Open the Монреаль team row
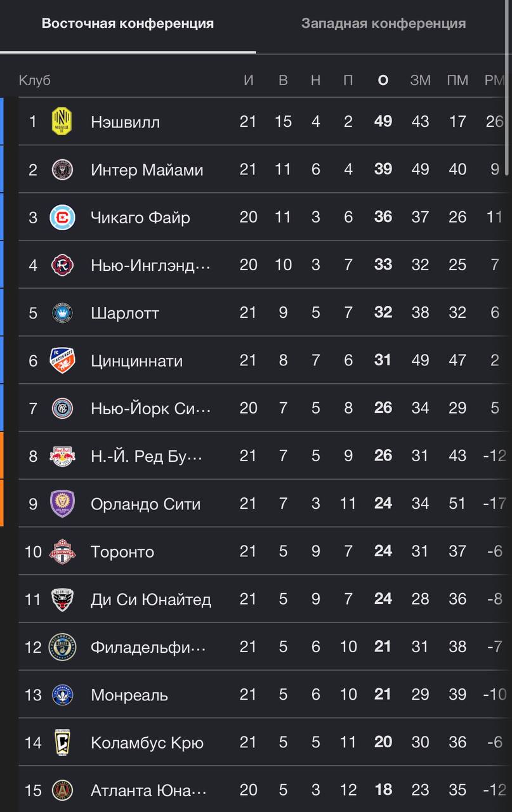Viewport: 512px width, 812px height. tap(263, 695)
